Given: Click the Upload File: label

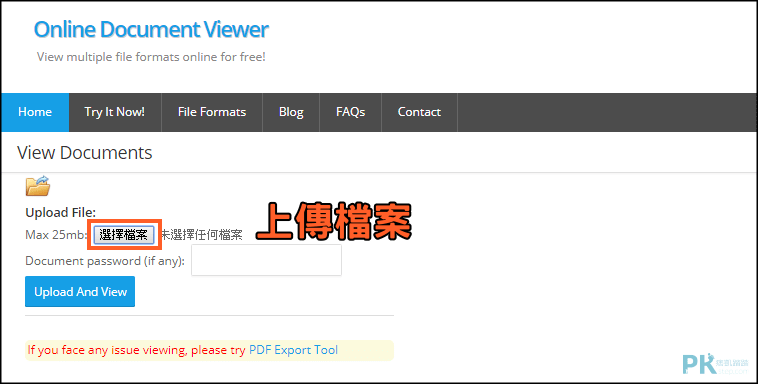Looking at the screenshot, I should click(60, 213).
